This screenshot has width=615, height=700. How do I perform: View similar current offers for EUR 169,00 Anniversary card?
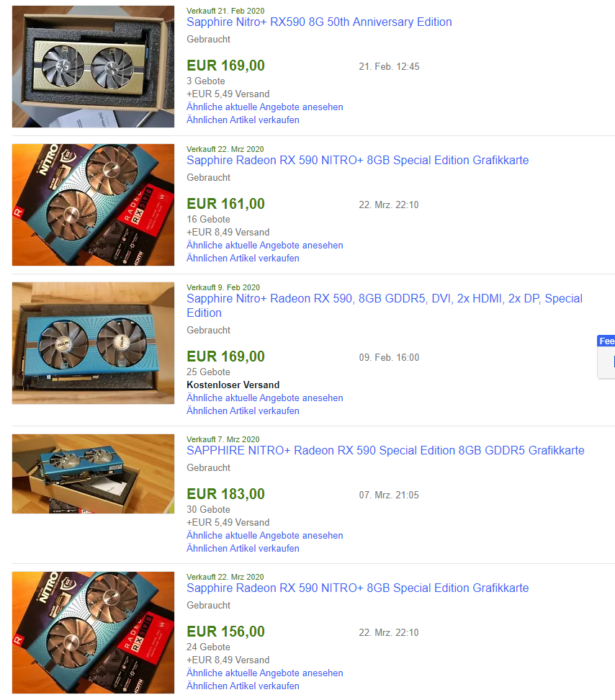coord(265,107)
